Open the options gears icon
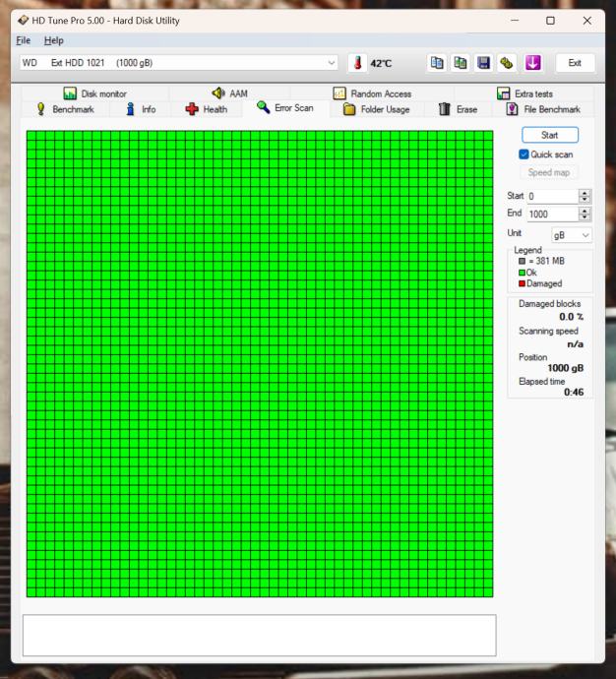Image resolution: width=616 pixels, height=679 pixels. [507, 63]
